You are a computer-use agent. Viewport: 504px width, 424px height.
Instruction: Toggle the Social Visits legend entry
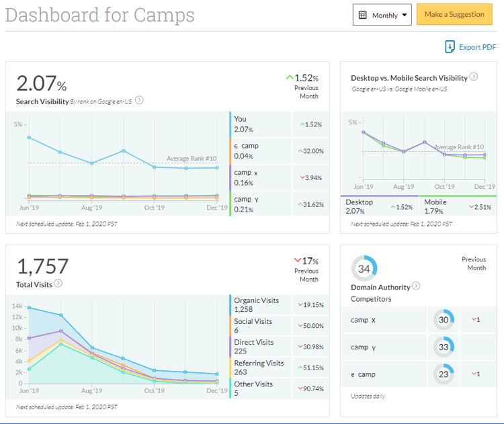[253, 325]
